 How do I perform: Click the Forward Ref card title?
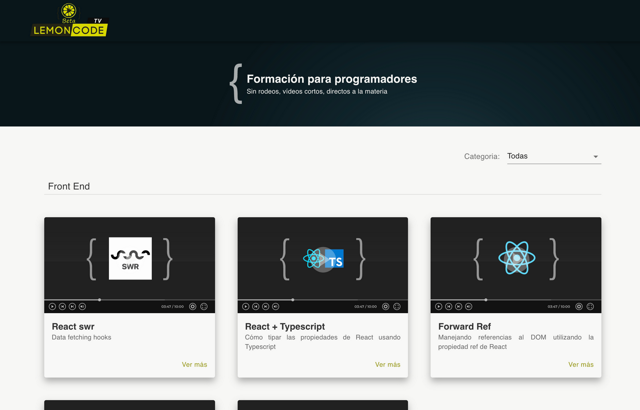pyautogui.click(x=464, y=326)
